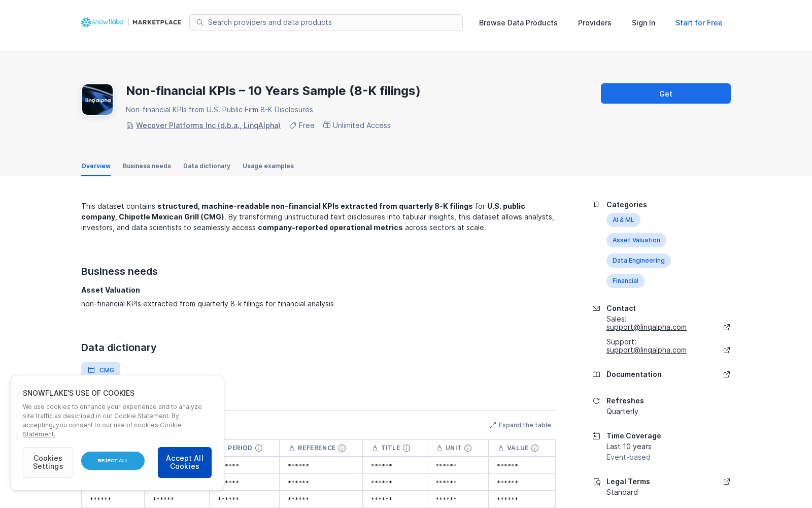Open the external link icon for Sales email
812x508 pixels.
(x=727, y=327)
